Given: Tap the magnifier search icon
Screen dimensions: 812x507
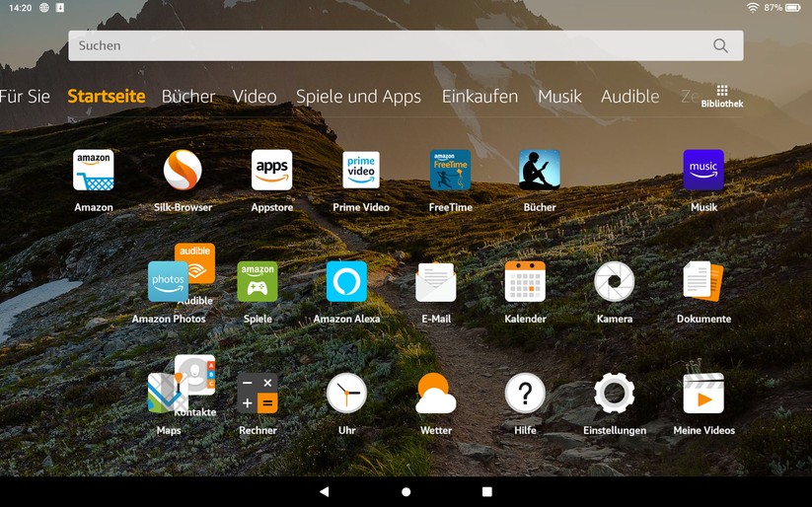Looking at the screenshot, I should click(720, 45).
